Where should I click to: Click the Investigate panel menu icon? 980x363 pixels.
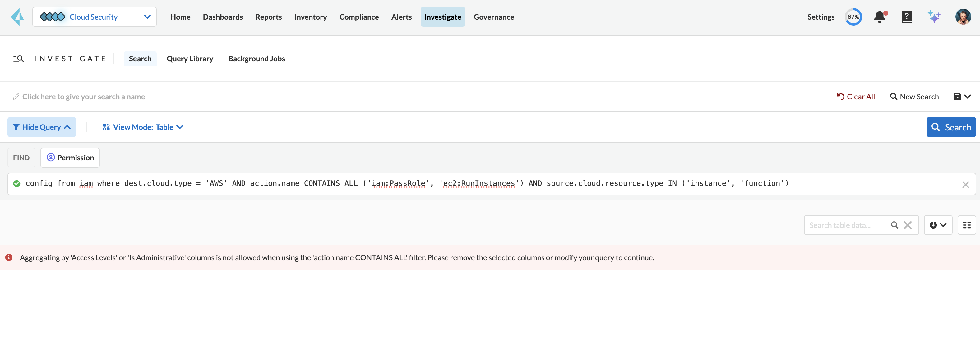[18, 59]
